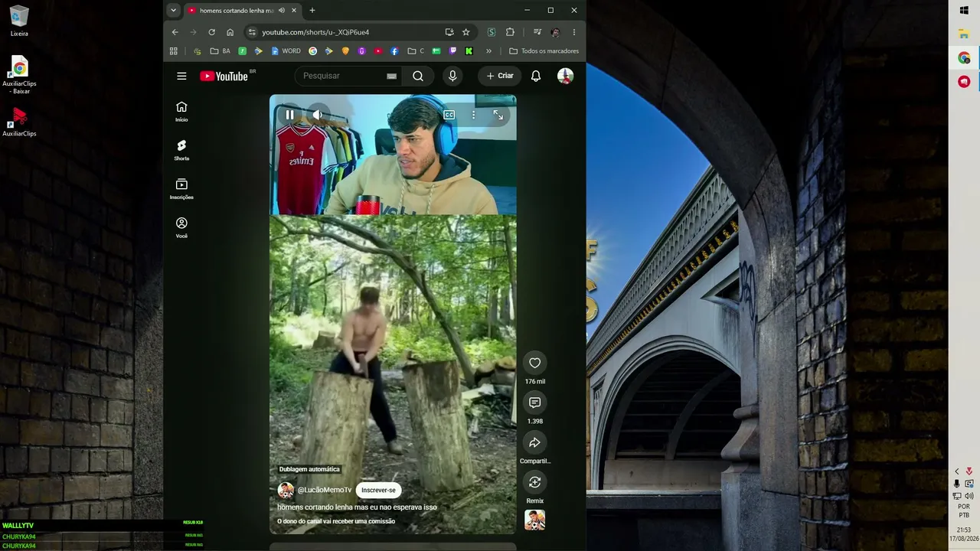This screenshot has height=551, width=980.
Task: Open the Lixeira recycle bin
Action: [19, 21]
